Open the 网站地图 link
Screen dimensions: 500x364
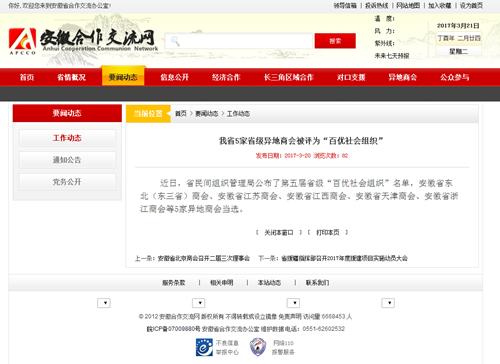408,6
